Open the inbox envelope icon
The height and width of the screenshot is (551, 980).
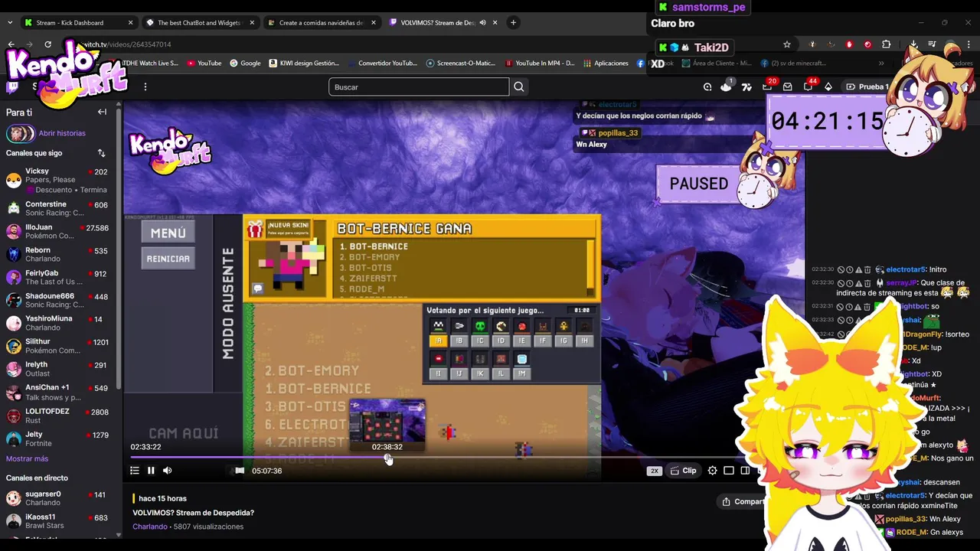click(787, 87)
